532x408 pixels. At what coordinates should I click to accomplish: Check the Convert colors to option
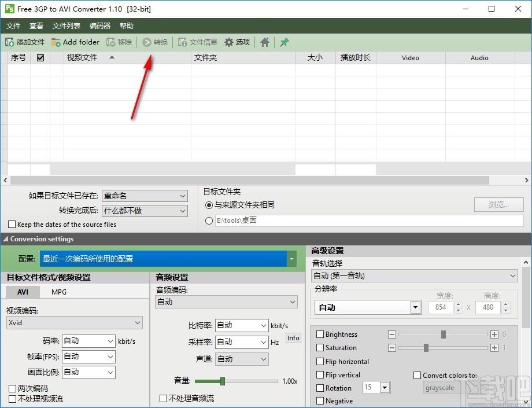(x=418, y=376)
